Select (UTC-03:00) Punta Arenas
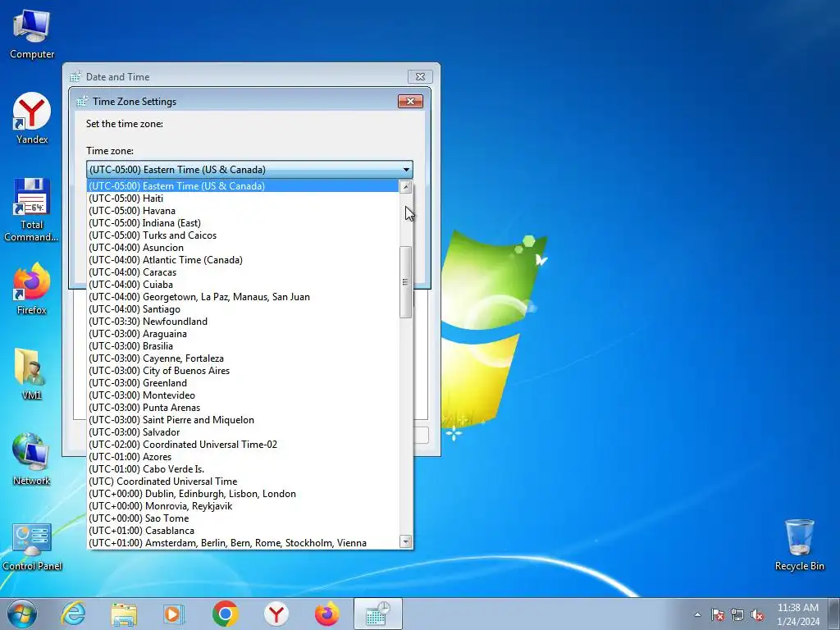The height and width of the screenshot is (630, 840). [243, 408]
